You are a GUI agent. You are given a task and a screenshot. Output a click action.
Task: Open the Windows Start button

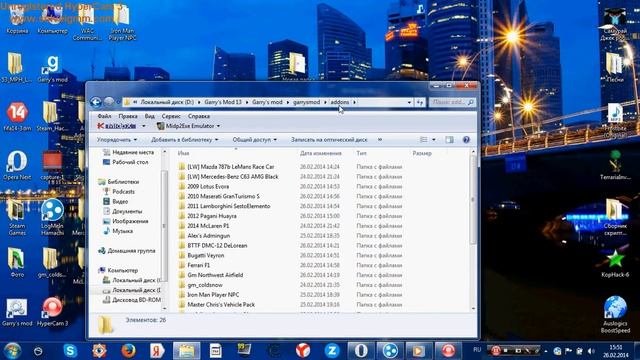coord(12,351)
